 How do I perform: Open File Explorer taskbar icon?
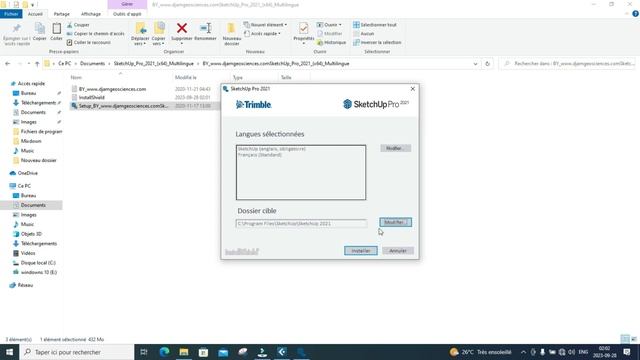point(184,352)
